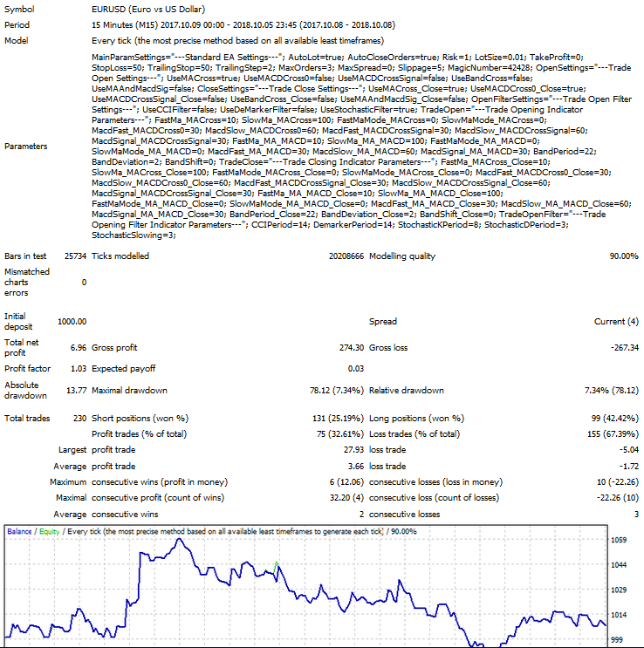Select Long positions value '99 (42.42%)'
Screen dimensions: 644x648
[614, 419]
